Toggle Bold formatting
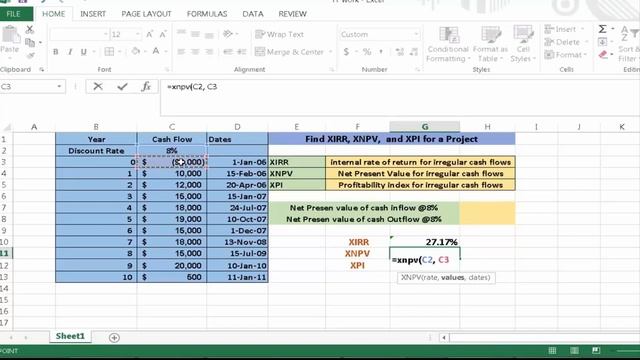Viewport: 640px width, 360px height. pos(56,52)
